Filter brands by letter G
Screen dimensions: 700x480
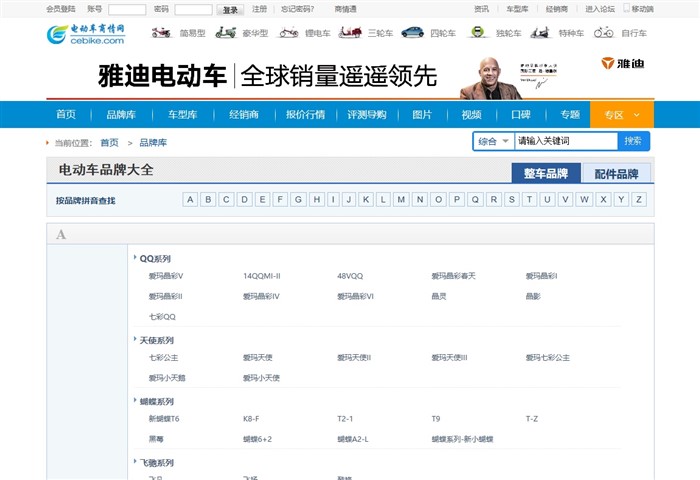(298, 200)
